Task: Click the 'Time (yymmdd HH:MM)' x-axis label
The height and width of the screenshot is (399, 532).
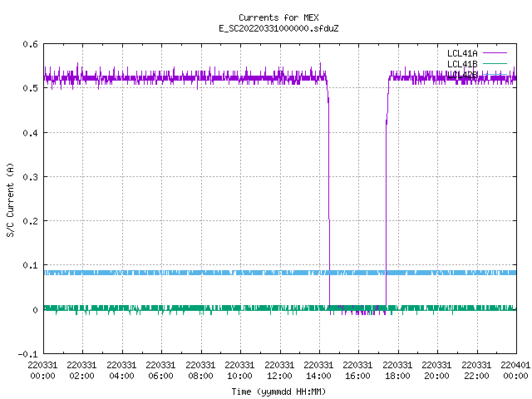Action: pos(278,392)
